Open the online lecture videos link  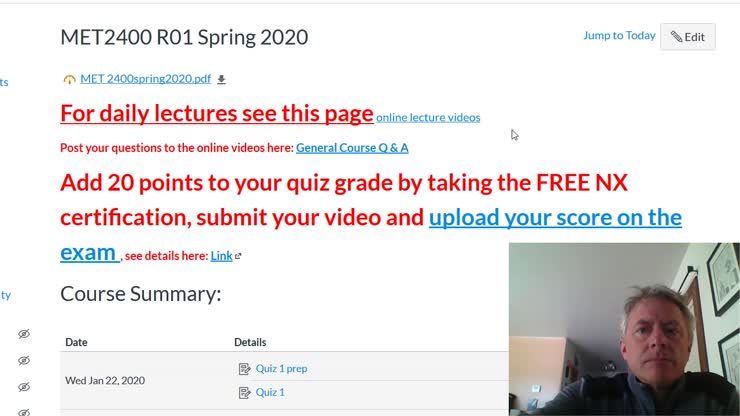(428, 117)
